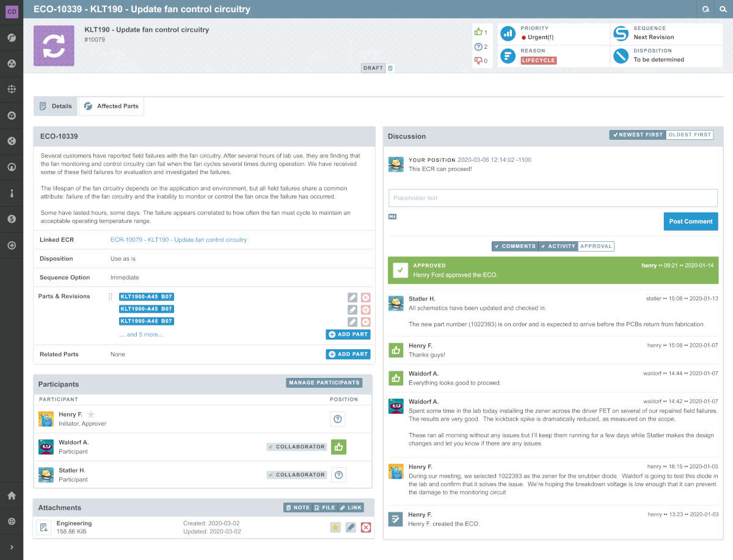Select the Details tab
This screenshot has height=560, width=733.
coord(56,106)
